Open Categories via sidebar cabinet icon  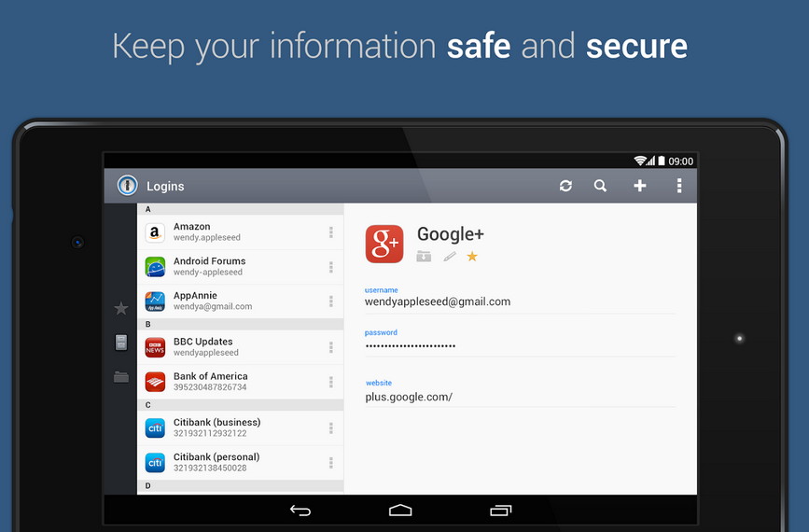(121, 343)
